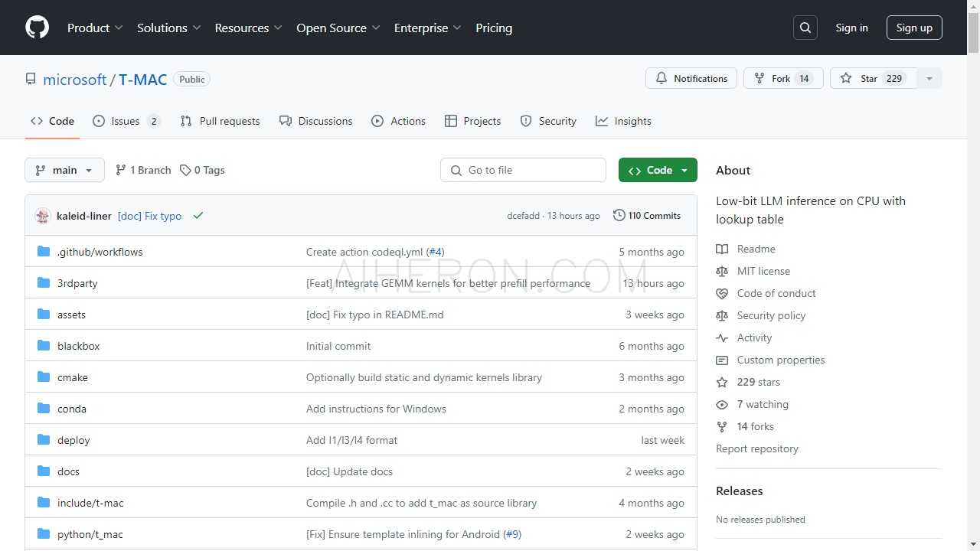The width and height of the screenshot is (980, 551).
Task: Fork the repository with Fork button
Action: point(783,78)
